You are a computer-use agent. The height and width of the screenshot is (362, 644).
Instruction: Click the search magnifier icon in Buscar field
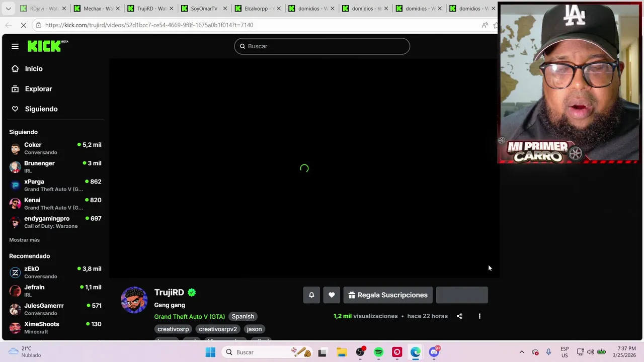[x=243, y=46]
